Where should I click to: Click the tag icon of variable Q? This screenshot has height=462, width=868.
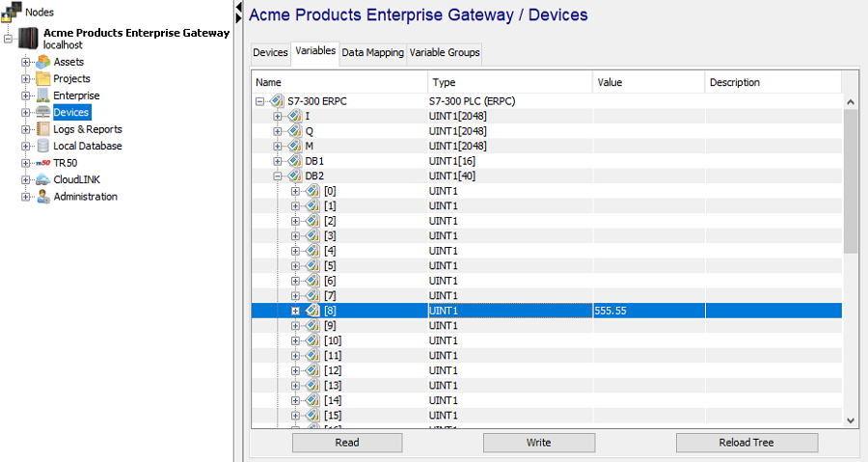(x=295, y=131)
